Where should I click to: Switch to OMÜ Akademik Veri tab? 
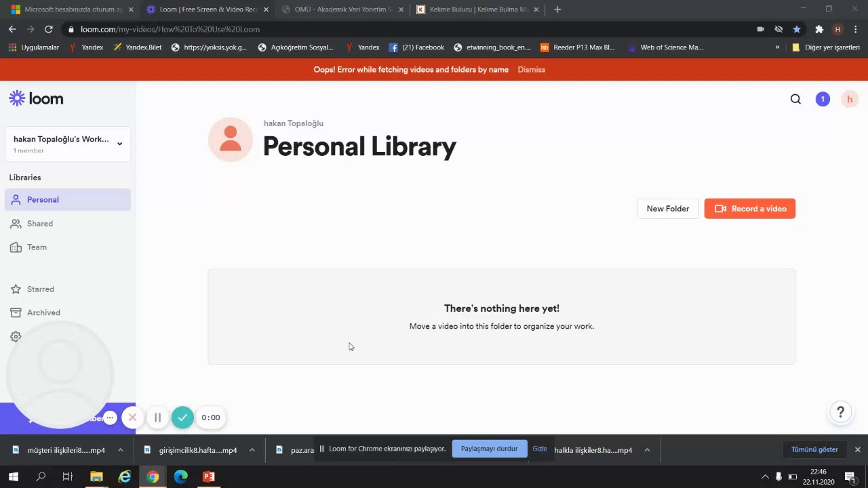tap(343, 9)
